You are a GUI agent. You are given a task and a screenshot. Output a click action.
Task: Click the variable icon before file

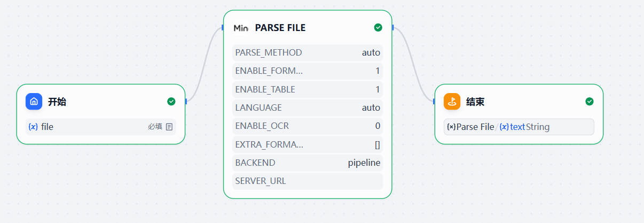(x=33, y=127)
